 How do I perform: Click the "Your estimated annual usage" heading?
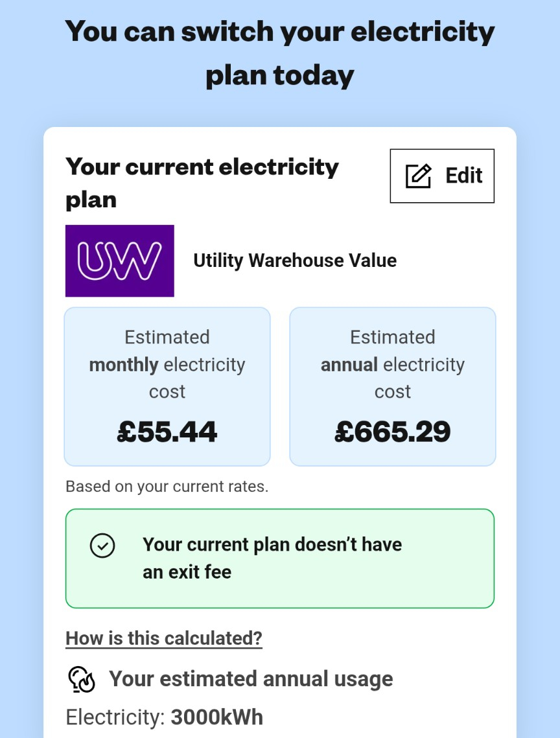[251, 679]
